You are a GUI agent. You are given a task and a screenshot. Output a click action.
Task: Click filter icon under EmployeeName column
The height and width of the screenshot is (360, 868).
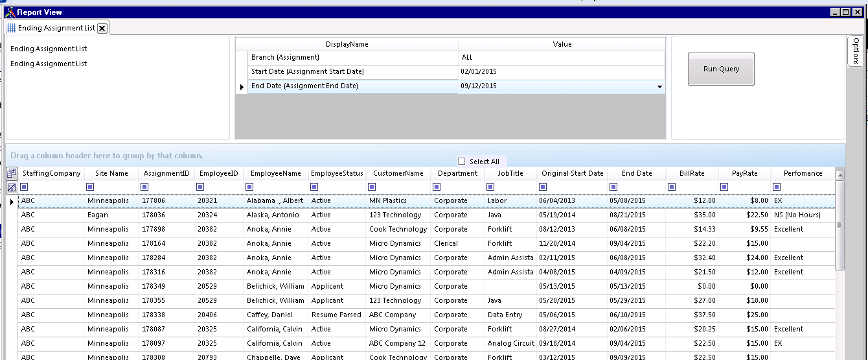tap(251, 187)
